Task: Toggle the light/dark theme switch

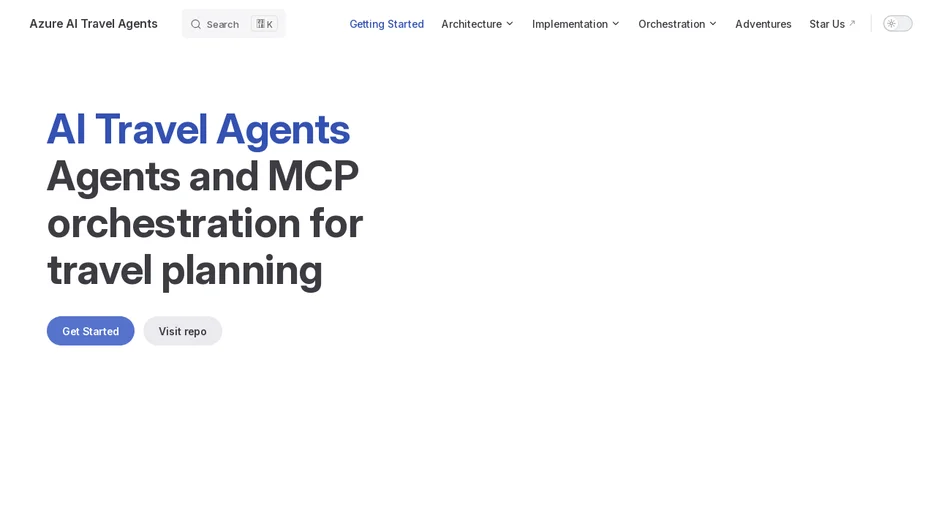Action: pos(897,24)
